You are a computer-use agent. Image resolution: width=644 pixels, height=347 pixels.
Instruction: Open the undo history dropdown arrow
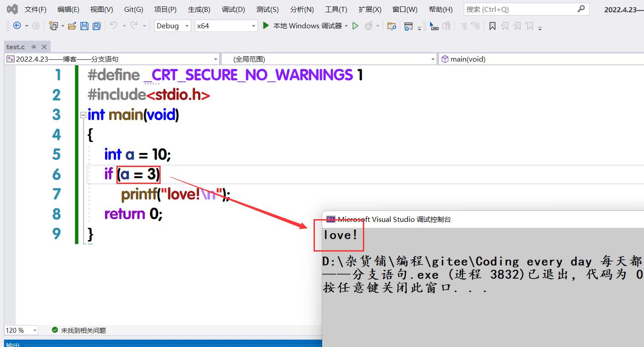(124, 26)
